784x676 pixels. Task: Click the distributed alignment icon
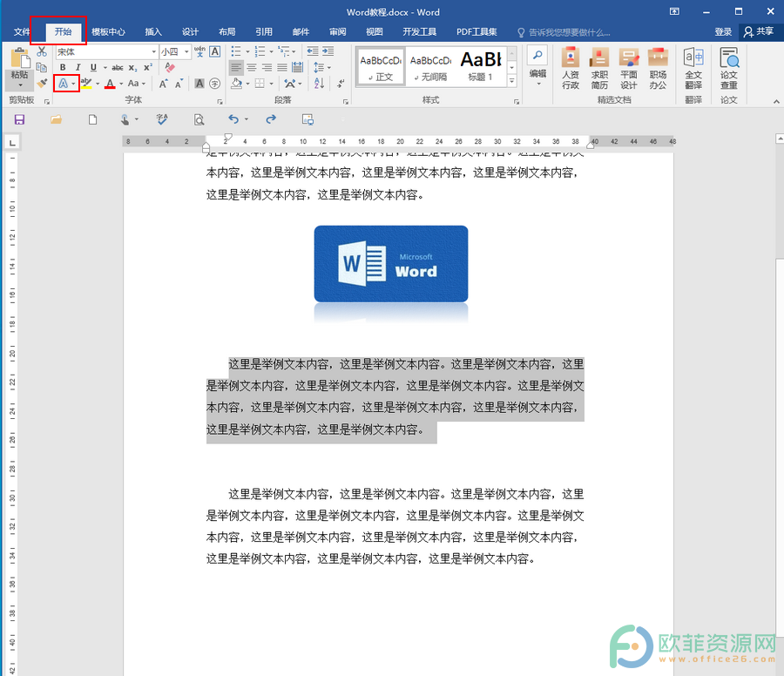pyautogui.click(x=298, y=67)
